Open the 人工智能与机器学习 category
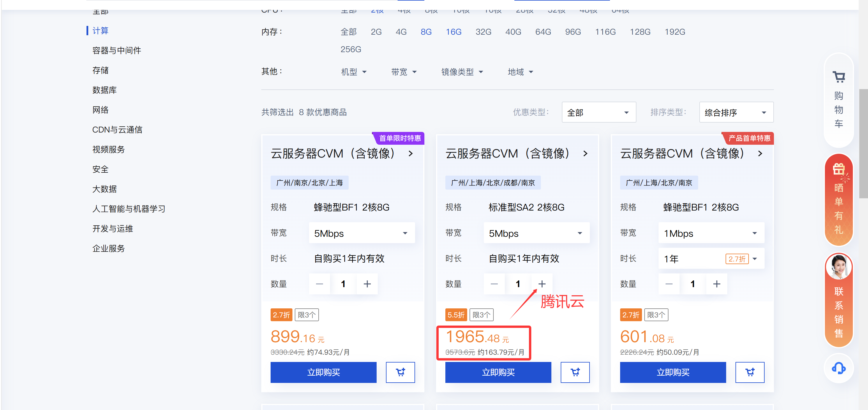The width and height of the screenshot is (868, 410). point(129,209)
